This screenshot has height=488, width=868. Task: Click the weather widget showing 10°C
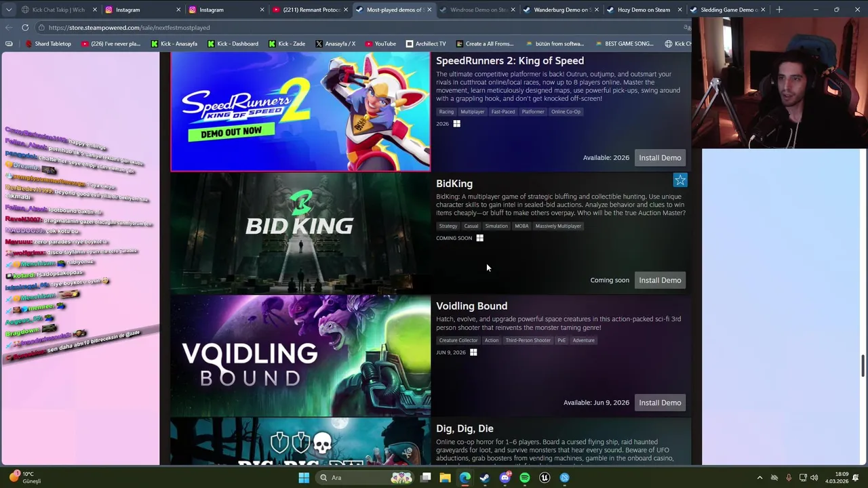[x=25, y=477]
